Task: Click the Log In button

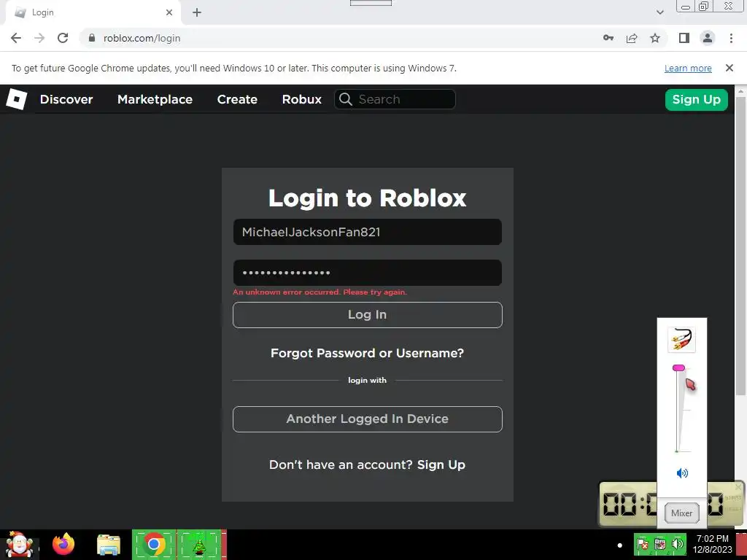Action: click(368, 315)
